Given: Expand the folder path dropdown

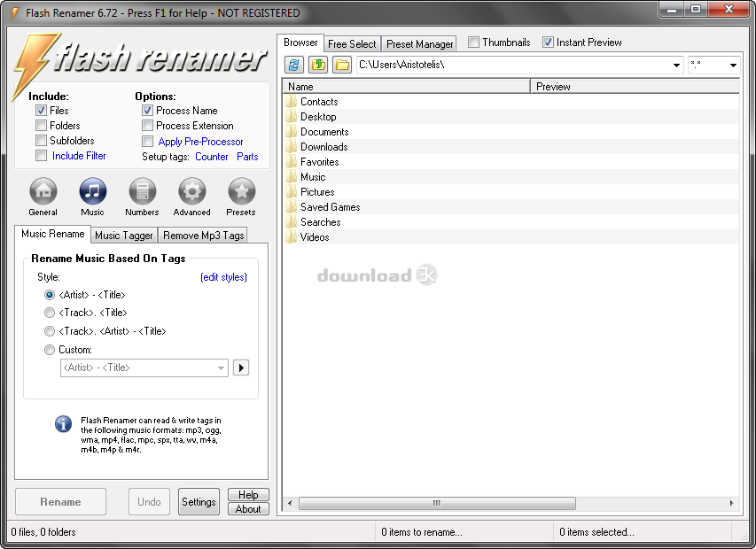Looking at the screenshot, I should click(x=676, y=65).
